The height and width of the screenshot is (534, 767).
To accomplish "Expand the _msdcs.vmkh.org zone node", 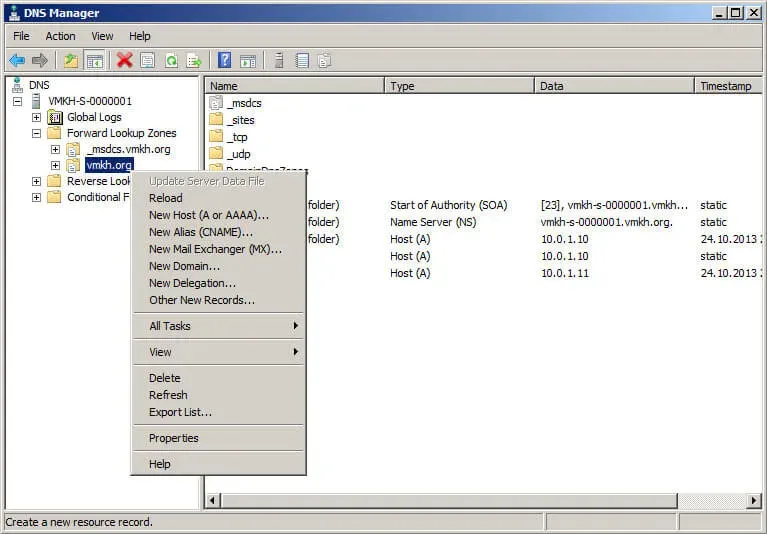I will pyautogui.click(x=55, y=150).
